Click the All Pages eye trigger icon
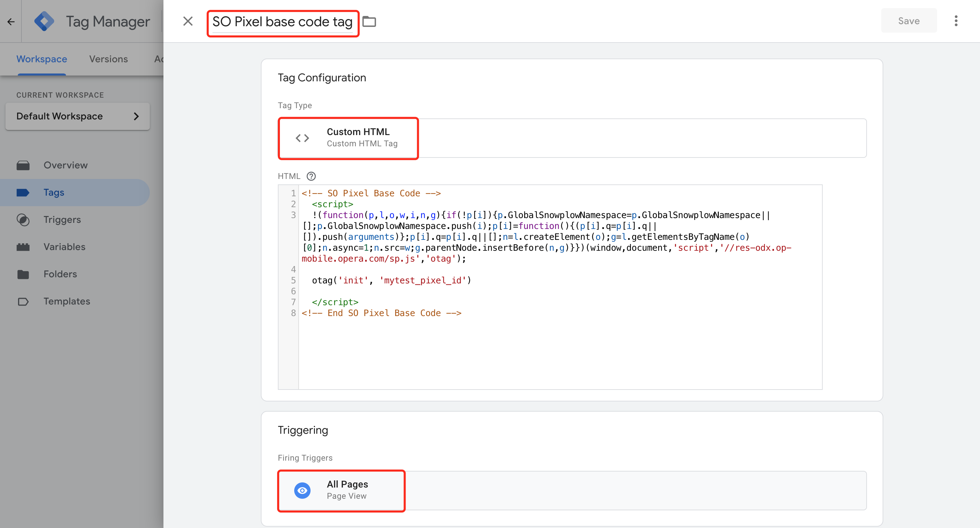Viewport: 980px width, 528px height. [x=302, y=490]
